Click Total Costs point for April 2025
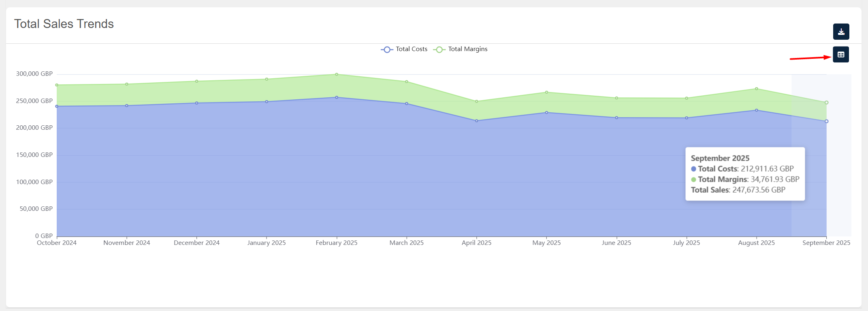 [x=476, y=121]
